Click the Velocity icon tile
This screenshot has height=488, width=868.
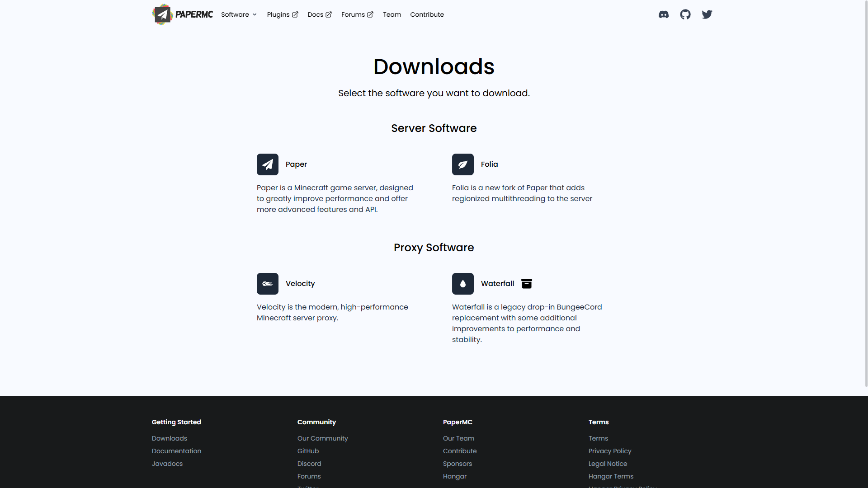[x=268, y=284]
